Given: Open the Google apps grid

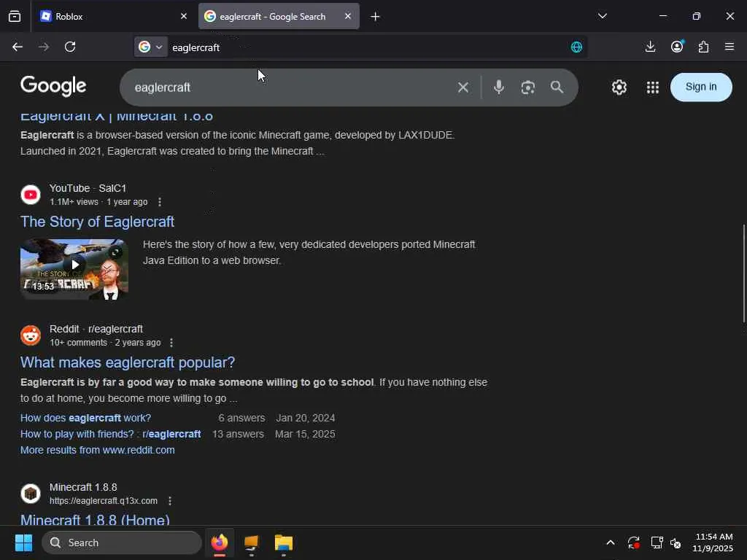Looking at the screenshot, I should [x=653, y=87].
